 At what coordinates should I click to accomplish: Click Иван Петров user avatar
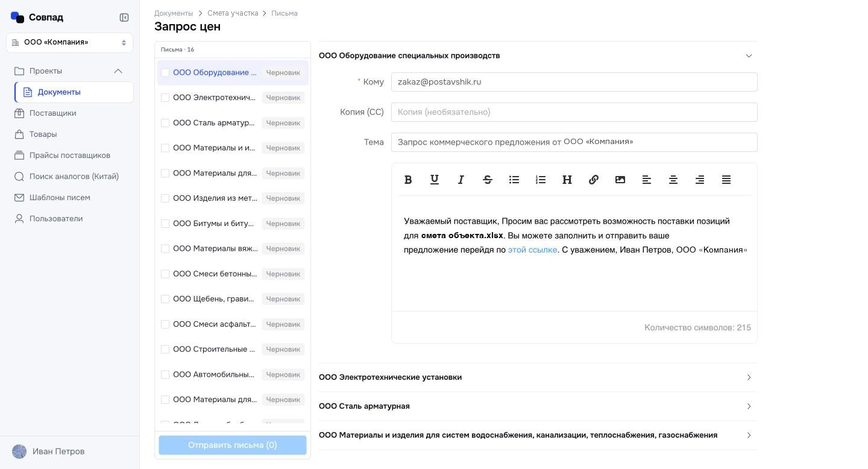pyautogui.click(x=19, y=452)
